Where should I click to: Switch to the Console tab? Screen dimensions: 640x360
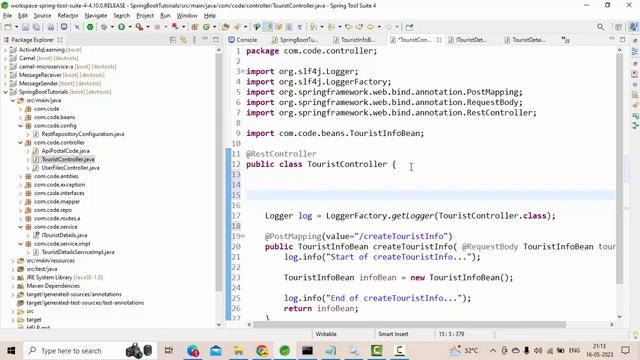pos(243,40)
